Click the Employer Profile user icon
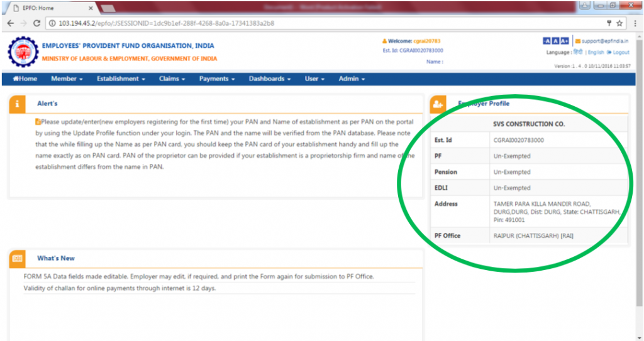Screen dimensions: 644x341 click(x=438, y=104)
